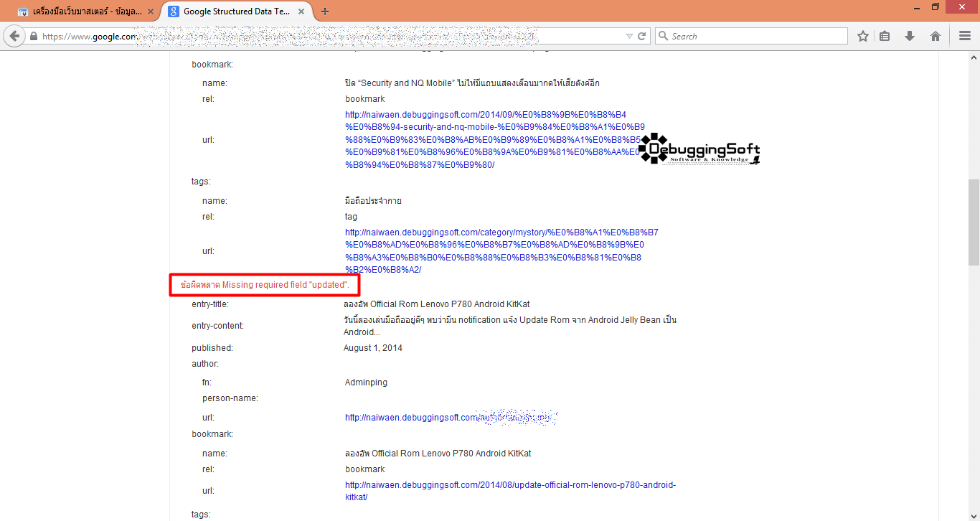Open the bookmarks list icon
The width and height of the screenshot is (980, 521).
(x=885, y=36)
